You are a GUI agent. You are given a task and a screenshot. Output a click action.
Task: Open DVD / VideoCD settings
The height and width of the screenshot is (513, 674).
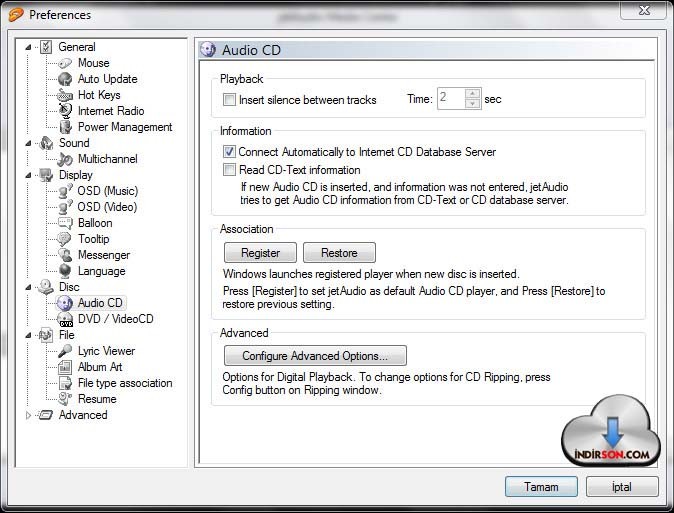coord(116,319)
